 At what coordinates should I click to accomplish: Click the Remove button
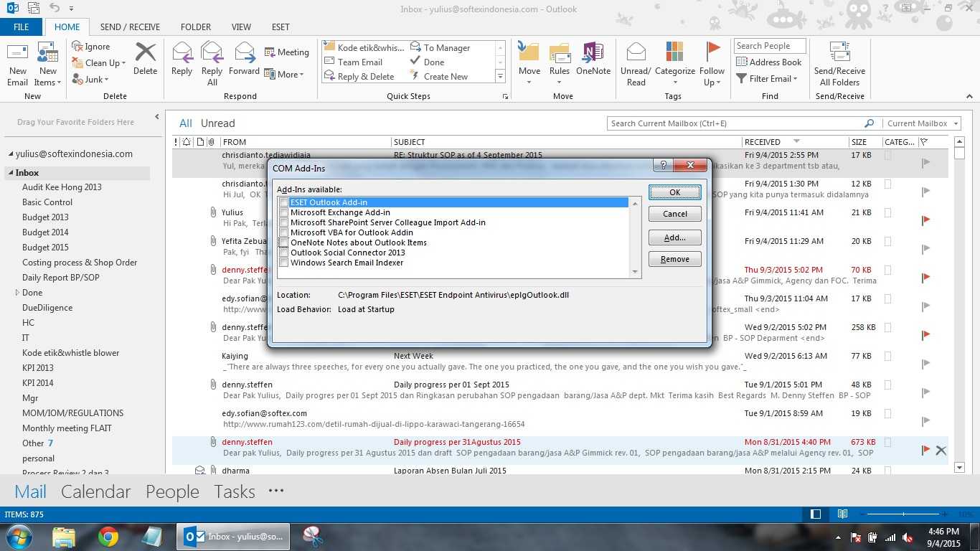[x=674, y=259]
